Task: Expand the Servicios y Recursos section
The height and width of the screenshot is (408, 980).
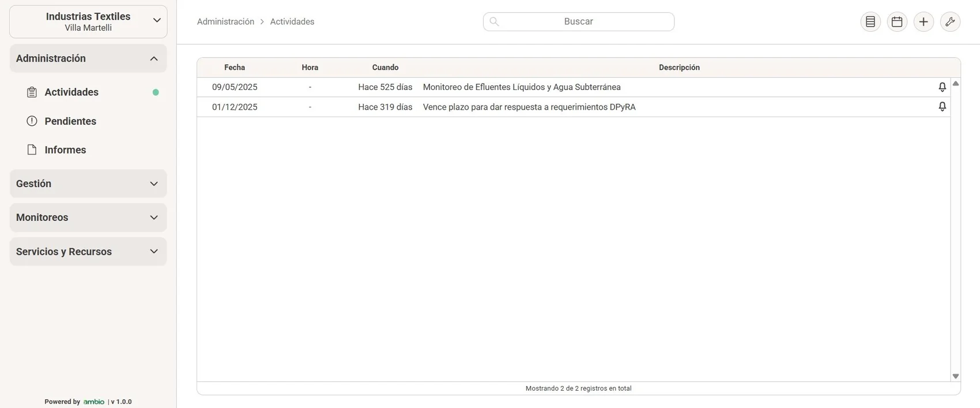Action: 88,252
